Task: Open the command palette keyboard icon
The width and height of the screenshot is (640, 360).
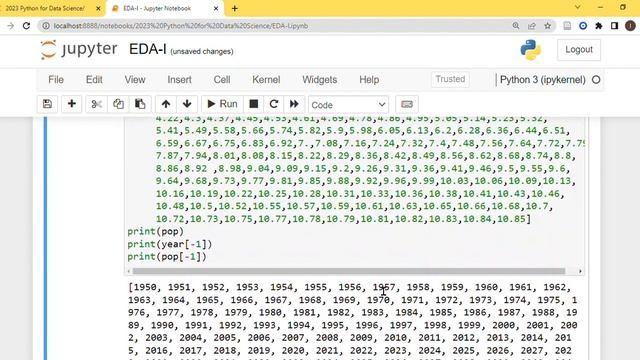Action: point(407,104)
